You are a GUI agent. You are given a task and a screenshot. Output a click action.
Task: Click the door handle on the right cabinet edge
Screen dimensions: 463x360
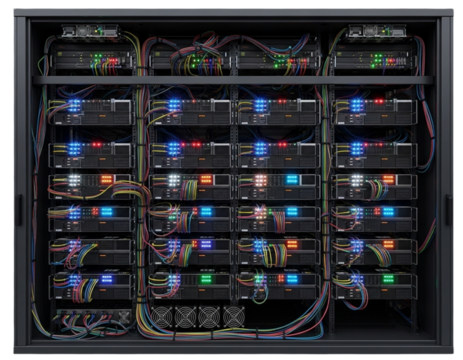[x=449, y=210]
